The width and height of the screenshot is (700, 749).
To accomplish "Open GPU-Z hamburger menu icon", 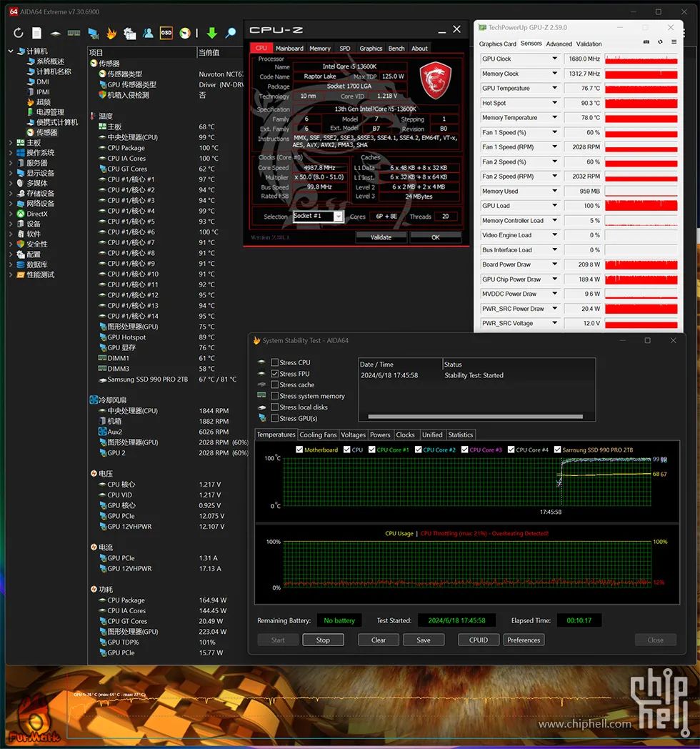I will tap(674, 42).
